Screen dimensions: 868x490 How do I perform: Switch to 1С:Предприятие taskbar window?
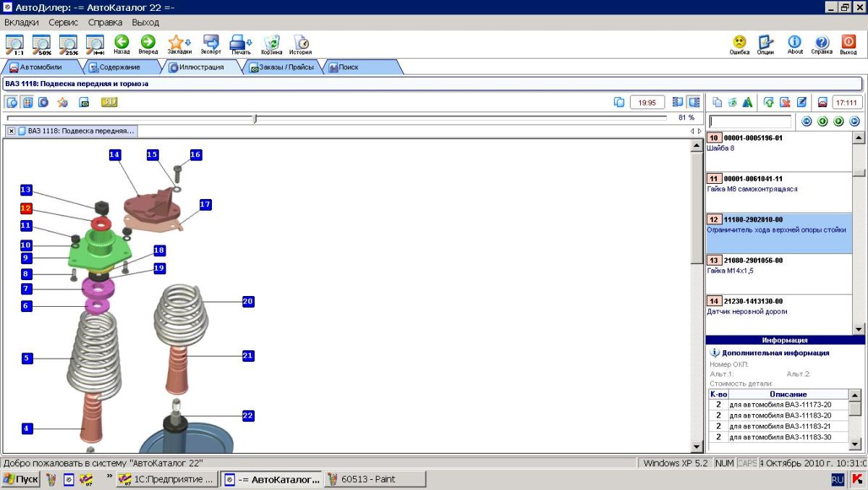click(x=166, y=479)
